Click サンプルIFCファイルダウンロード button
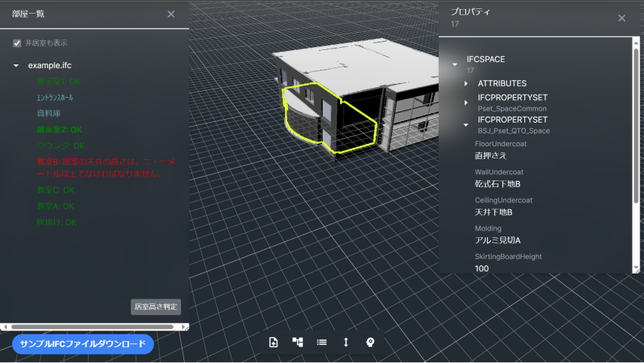Image resolution: width=644 pixels, height=363 pixels. click(83, 344)
